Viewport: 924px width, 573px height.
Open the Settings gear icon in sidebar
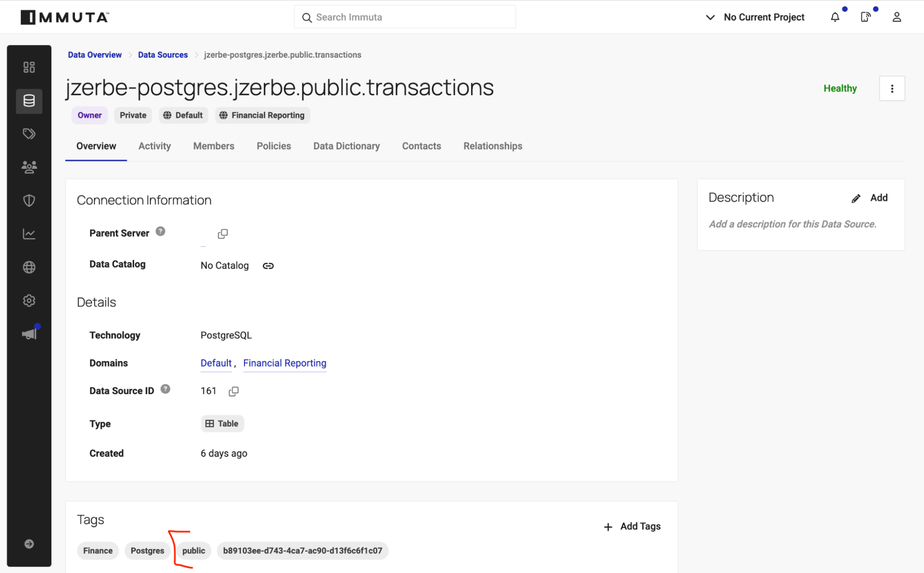coord(29,301)
